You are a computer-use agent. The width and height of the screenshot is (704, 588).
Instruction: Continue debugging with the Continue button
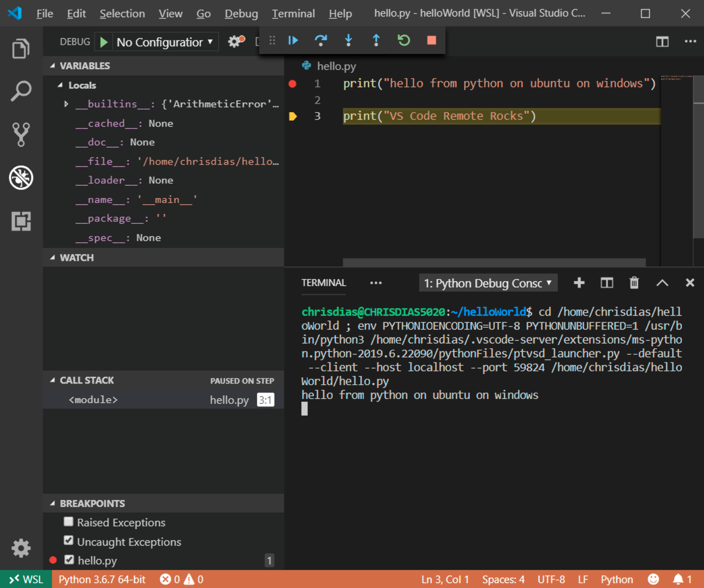pyautogui.click(x=293, y=41)
